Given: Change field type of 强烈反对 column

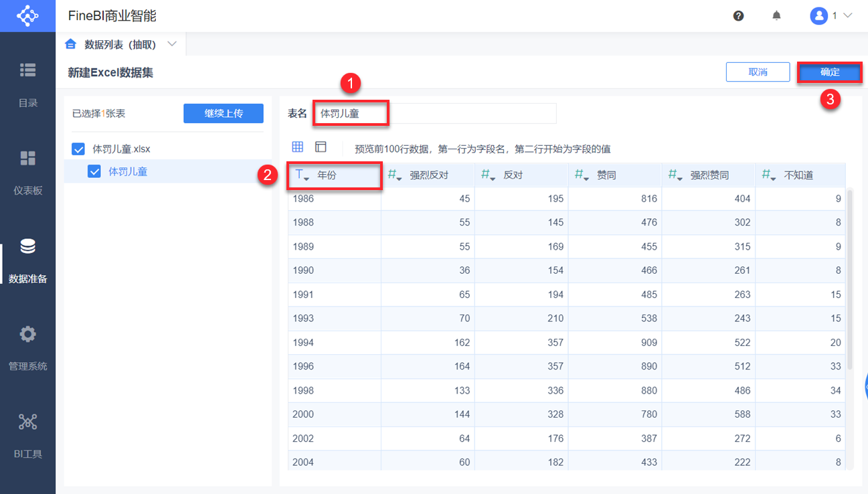Looking at the screenshot, I should coord(395,175).
